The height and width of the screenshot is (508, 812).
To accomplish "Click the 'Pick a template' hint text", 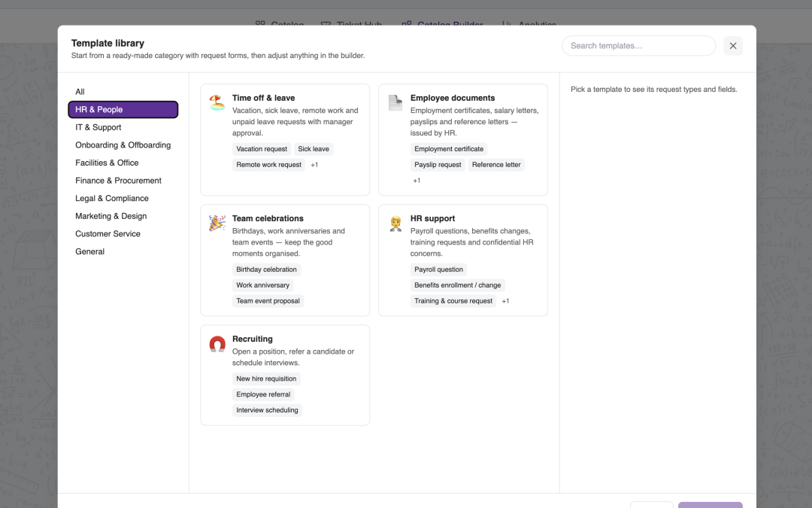I will [653, 89].
